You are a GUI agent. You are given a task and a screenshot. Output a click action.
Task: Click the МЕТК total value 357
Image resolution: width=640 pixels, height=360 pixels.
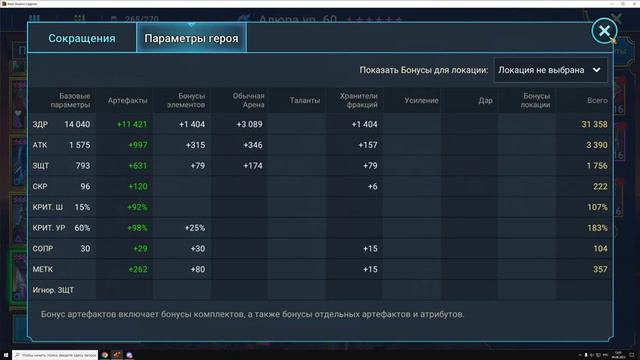pyautogui.click(x=600, y=269)
